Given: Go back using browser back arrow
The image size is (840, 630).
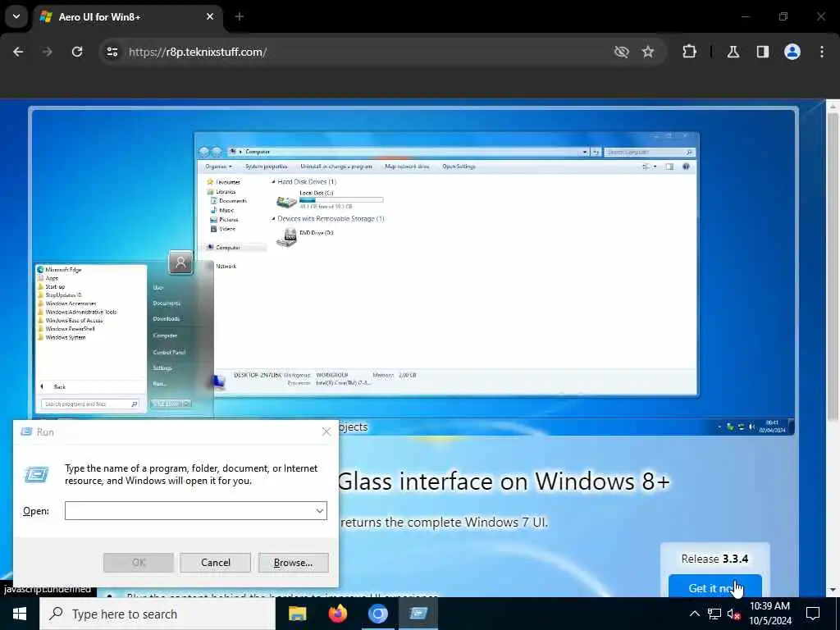Looking at the screenshot, I should [x=18, y=52].
